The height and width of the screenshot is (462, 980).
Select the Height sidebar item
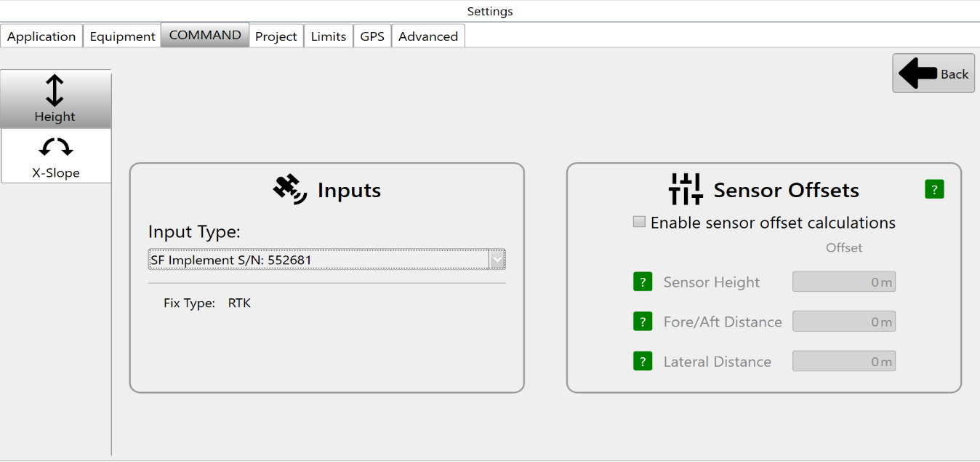[55, 100]
